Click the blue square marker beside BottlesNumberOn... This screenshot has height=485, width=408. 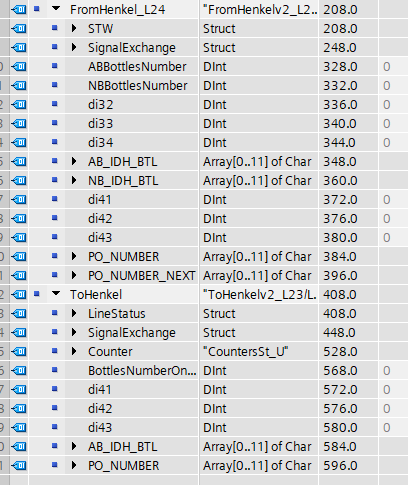(x=55, y=370)
